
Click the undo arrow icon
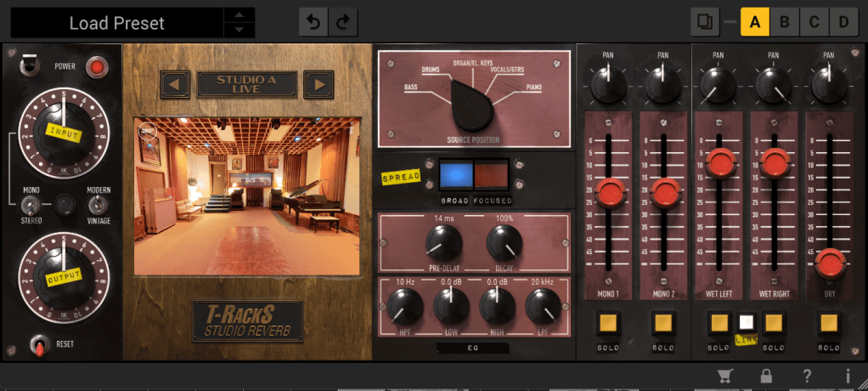point(313,23)
